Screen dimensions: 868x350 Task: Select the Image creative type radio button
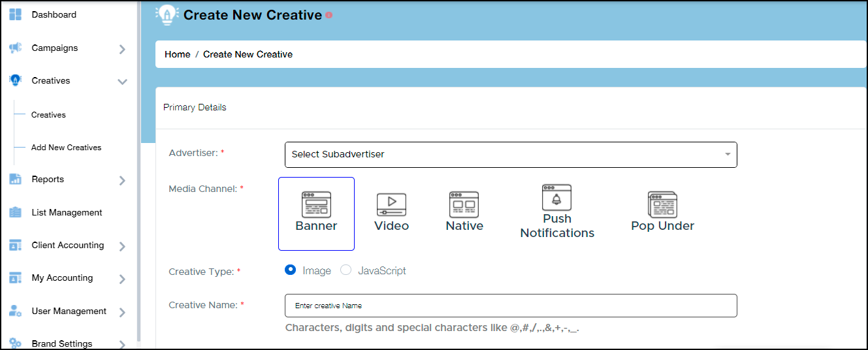tap(291, 270)
